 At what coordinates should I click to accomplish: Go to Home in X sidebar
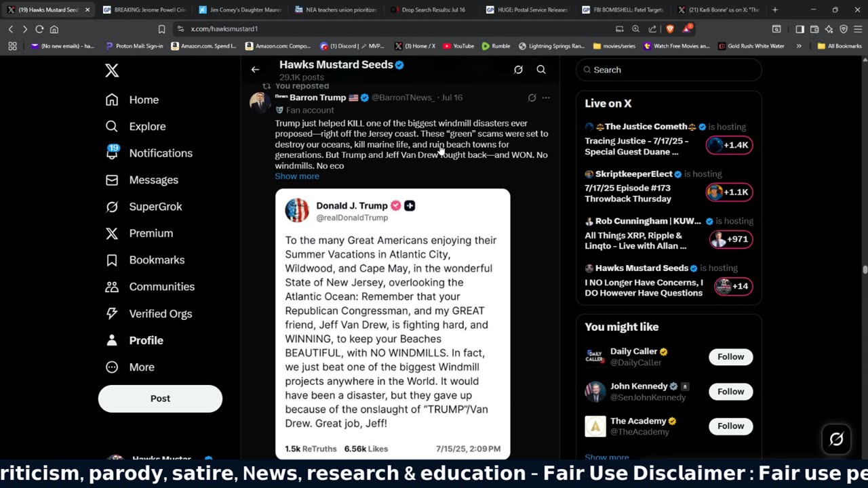click(132, 100)
